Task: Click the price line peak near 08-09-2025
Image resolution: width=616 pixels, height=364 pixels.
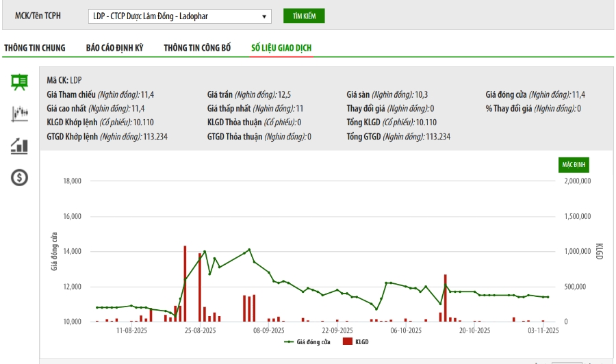Action: coord(249,249)
